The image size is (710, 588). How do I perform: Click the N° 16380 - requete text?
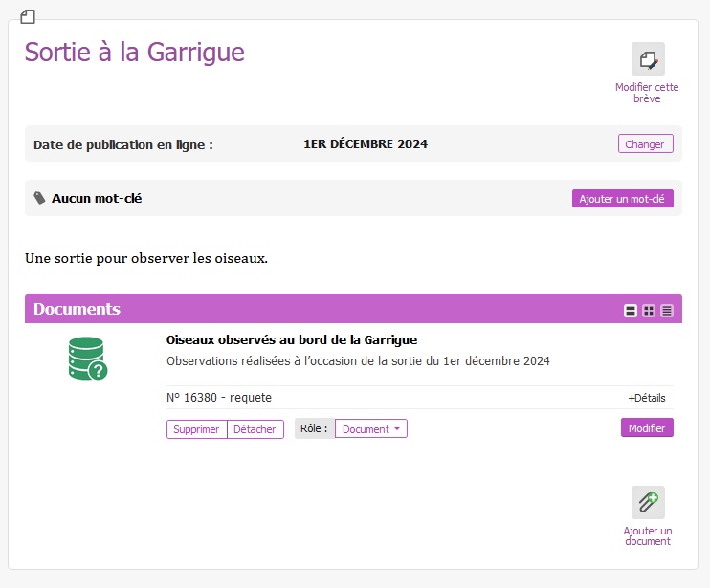click(x=219, y=398)
